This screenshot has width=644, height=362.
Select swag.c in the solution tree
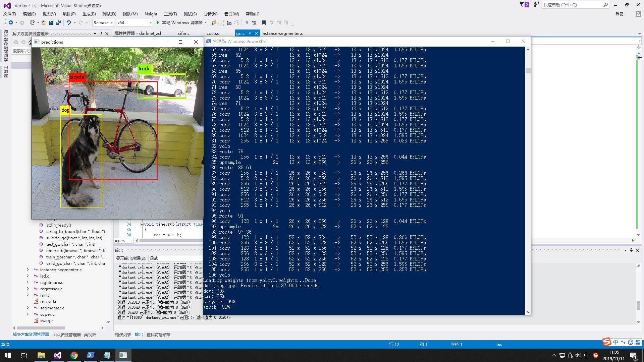pyautogui.click(x=47, y=320)
